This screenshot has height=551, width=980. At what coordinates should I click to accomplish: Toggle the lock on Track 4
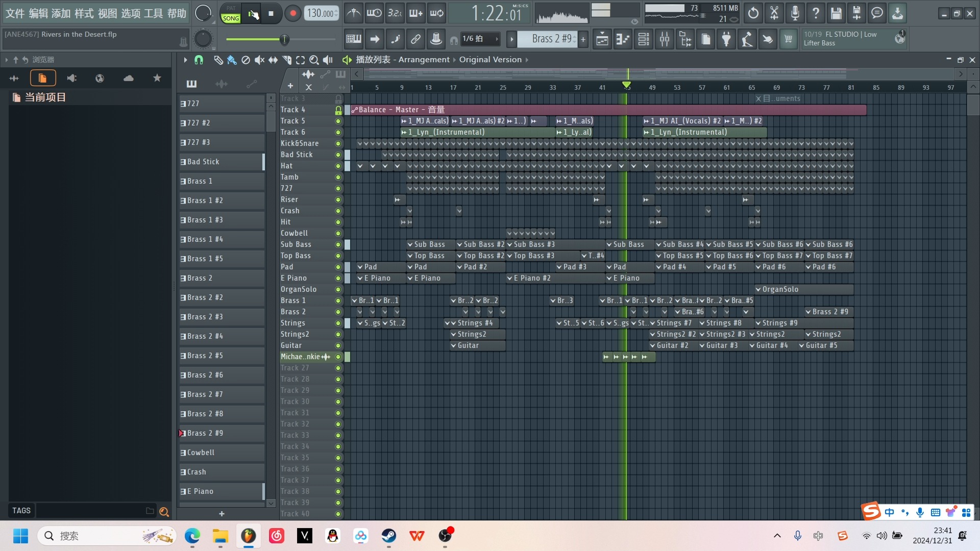point(338,110)
